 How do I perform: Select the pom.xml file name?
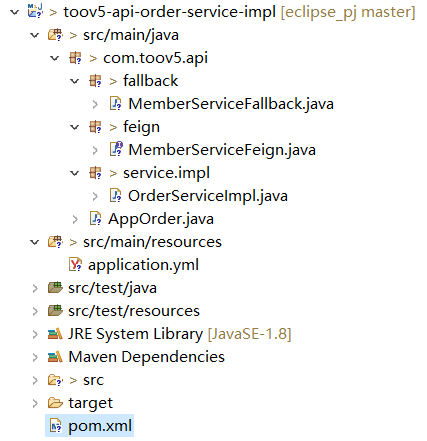pyautogui.click(x=100, y=426)
